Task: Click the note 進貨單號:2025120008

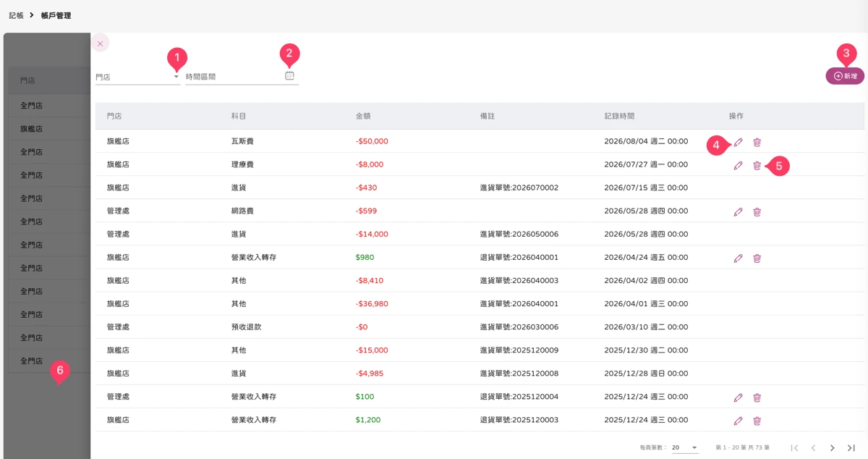Action: point(519,373)
